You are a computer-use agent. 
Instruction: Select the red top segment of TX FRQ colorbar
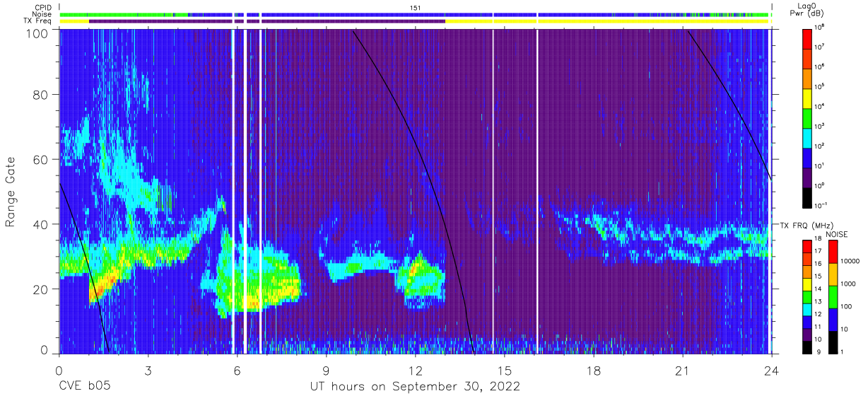click(809, 247)
